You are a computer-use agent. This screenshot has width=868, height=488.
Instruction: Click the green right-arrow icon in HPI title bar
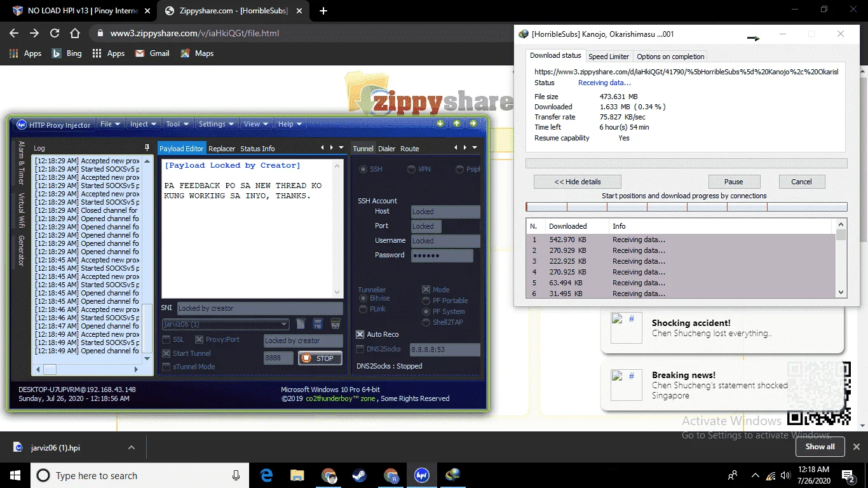click(x=473, y=123)
